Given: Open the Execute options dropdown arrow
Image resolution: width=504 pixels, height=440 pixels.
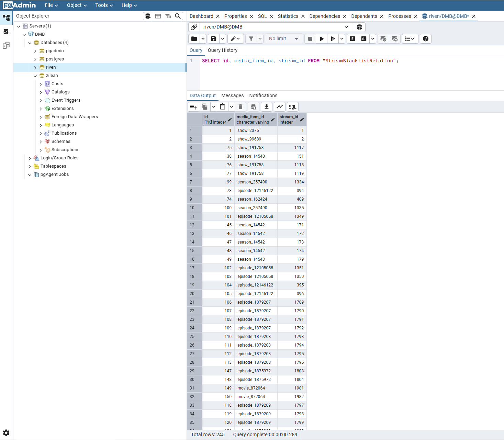Looking at the screenshot, I should tap(342, 39).
